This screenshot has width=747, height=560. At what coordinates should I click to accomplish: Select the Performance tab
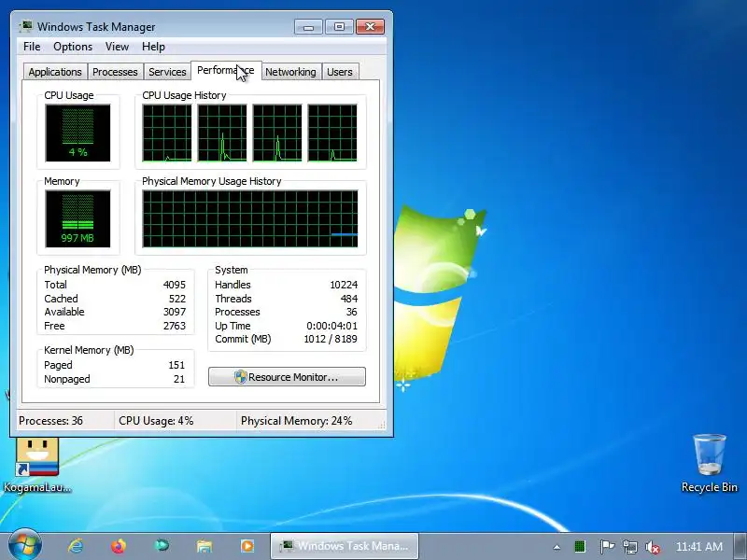226,71
